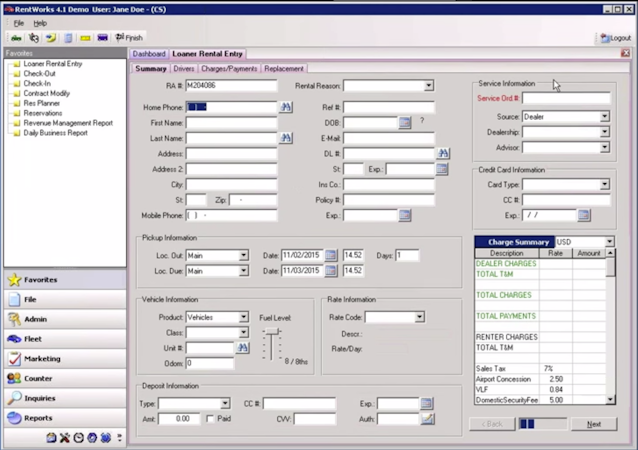
Task: Switch to the Drivers tab
Action: pyautogui.click(x=184, y=68)
